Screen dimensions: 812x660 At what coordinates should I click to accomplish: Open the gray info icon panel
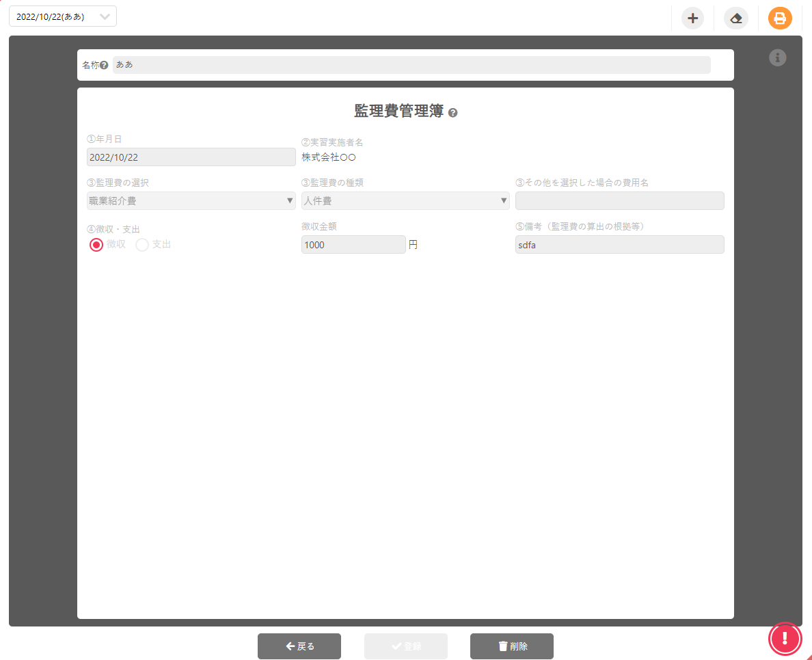click(778, 58)
